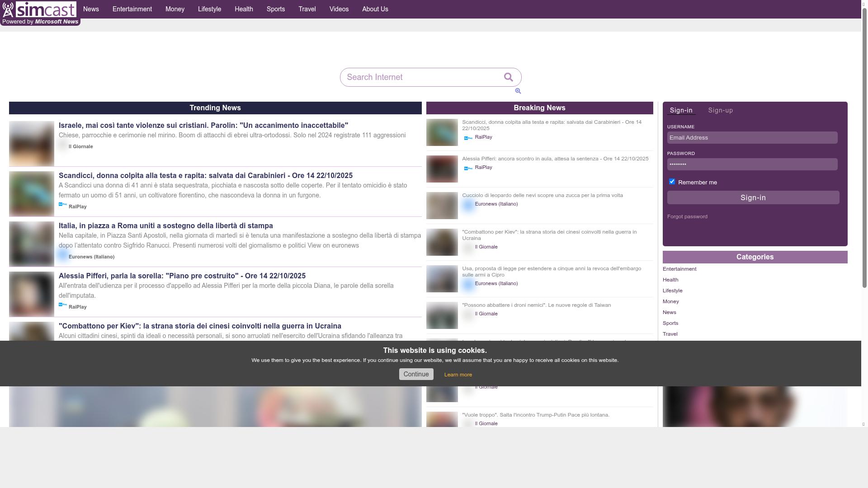Click the search magnifier icon
Image resolution: width=868 pixels, height=488 pixels.
pyautogui.click(x=508, y=77)
